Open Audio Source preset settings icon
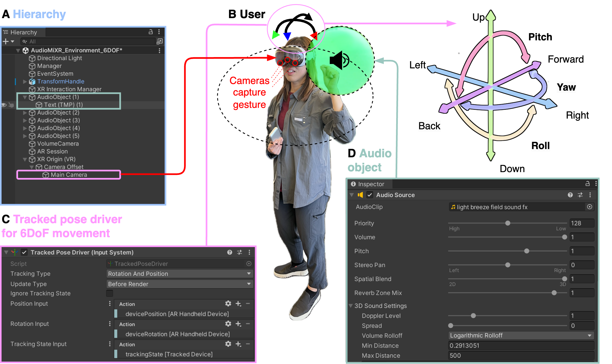The height and width of the screenshot is (364, 612). tap(580, 195)
